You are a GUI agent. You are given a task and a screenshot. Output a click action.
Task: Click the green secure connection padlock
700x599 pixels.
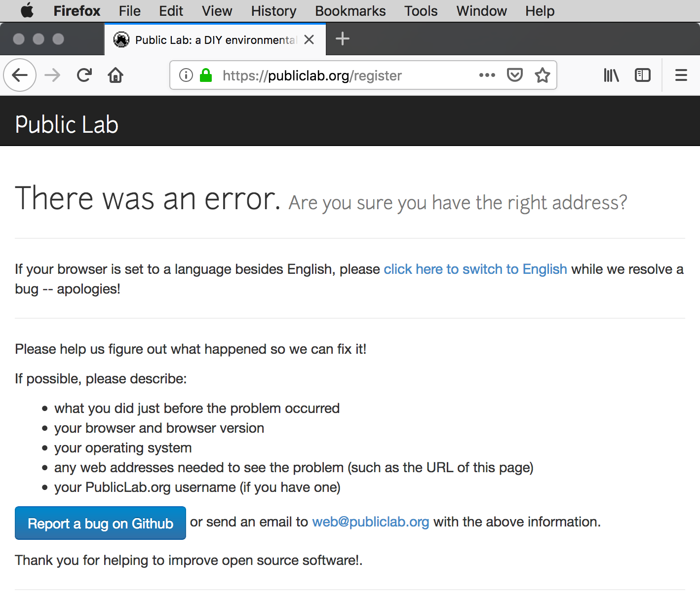click(206, 75)
